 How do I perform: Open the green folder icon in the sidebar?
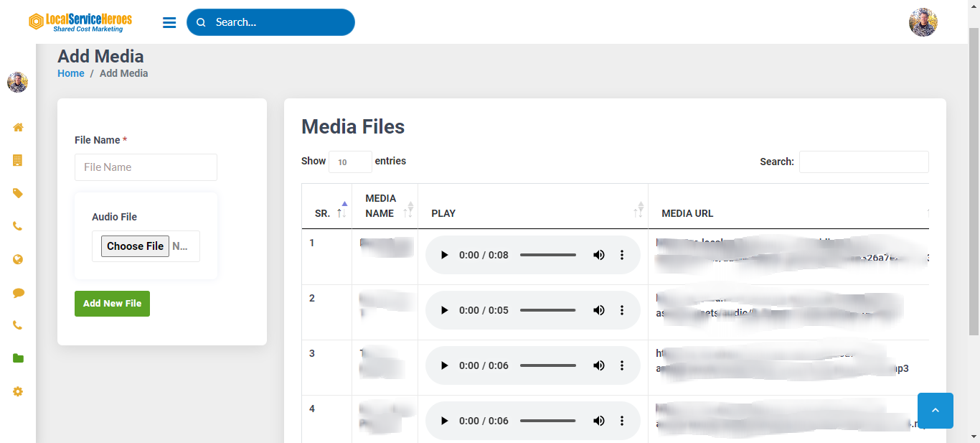[x=18, y=358]
